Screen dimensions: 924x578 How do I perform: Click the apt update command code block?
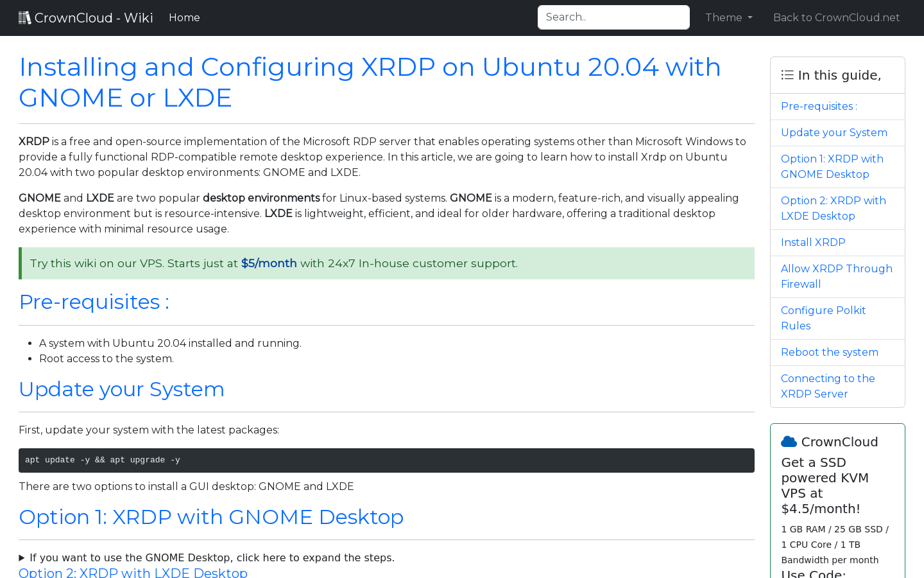[386, 460]
